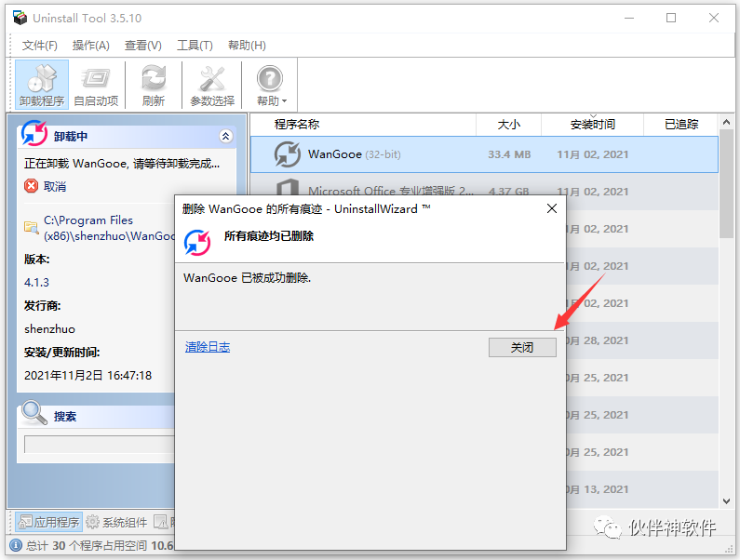Open the 帮助(H) menu
Viewport: 740px width, 560px height.
(247, 46)
